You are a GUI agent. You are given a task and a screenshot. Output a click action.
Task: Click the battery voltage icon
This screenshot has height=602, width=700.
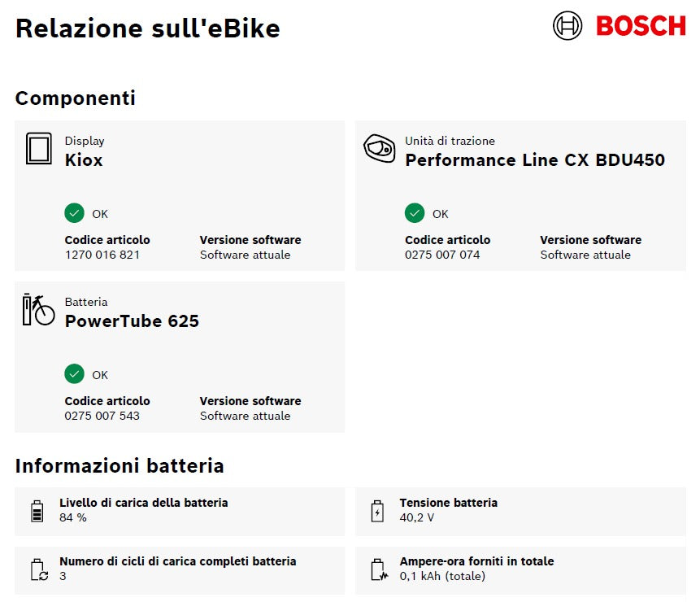(x=377, y=511)
